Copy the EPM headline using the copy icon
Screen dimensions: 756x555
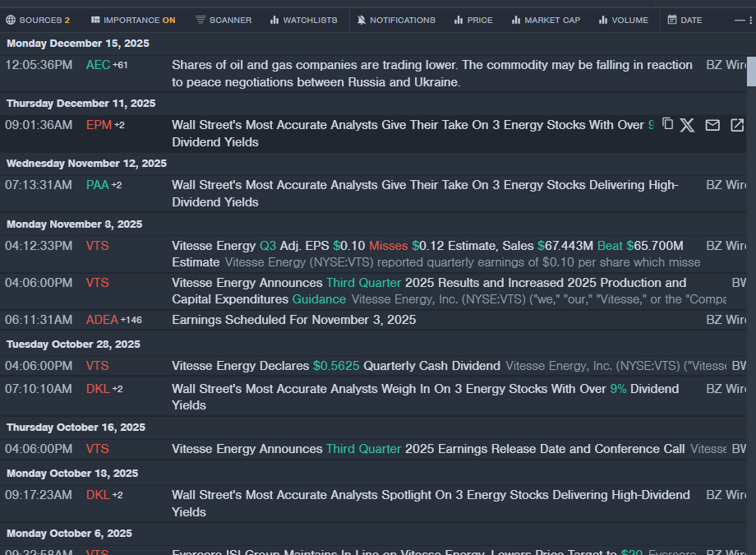(667, 124)
